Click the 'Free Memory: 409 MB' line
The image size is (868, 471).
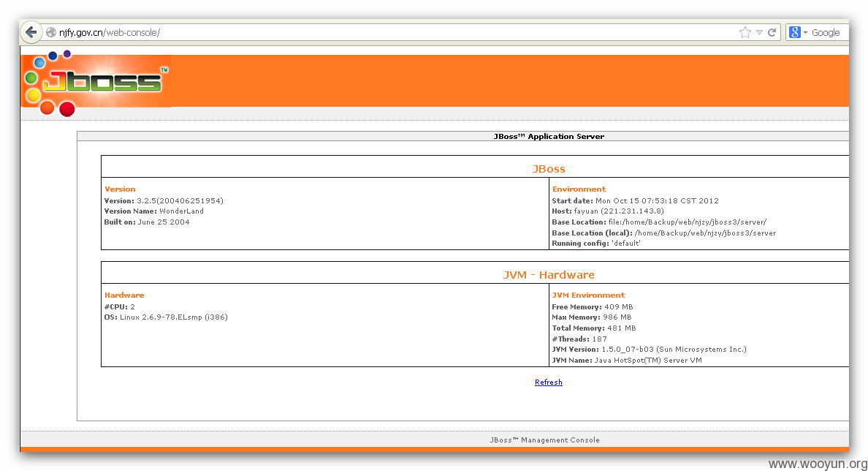click(x=593, y=306)
